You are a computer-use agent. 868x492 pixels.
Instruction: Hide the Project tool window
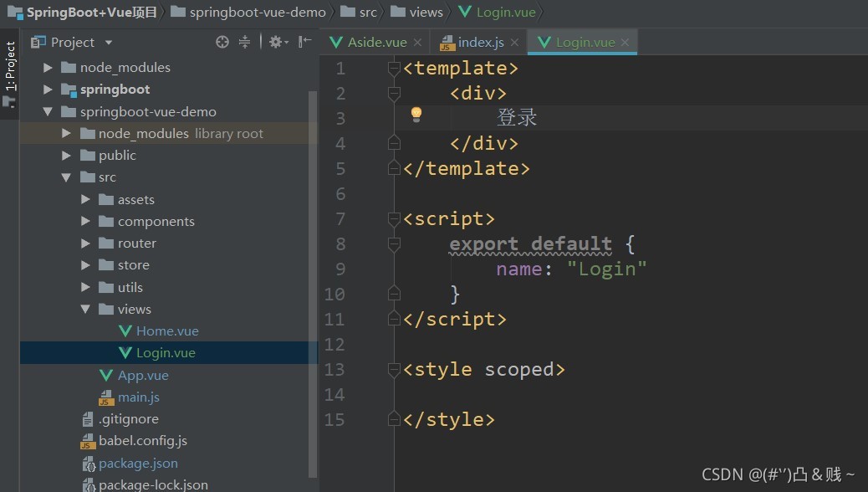(x=304, y=42)
